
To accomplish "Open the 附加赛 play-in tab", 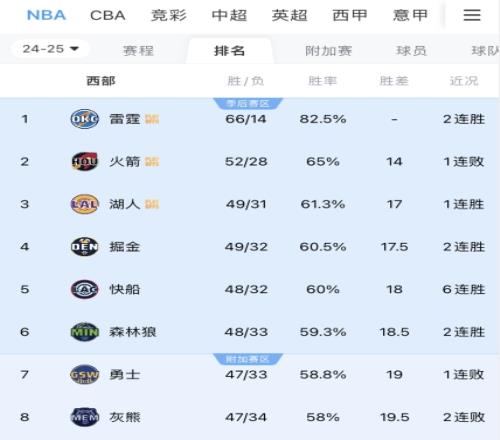I will click(x=329, y=51).
